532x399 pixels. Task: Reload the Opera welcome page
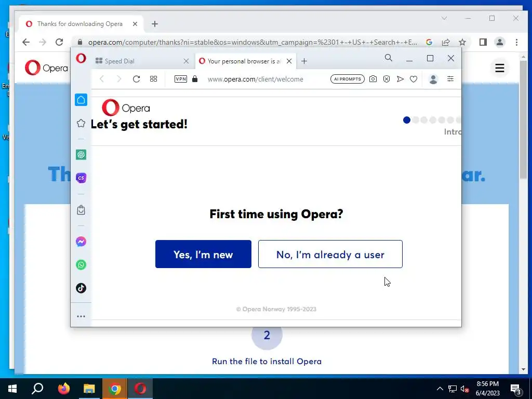137,79
